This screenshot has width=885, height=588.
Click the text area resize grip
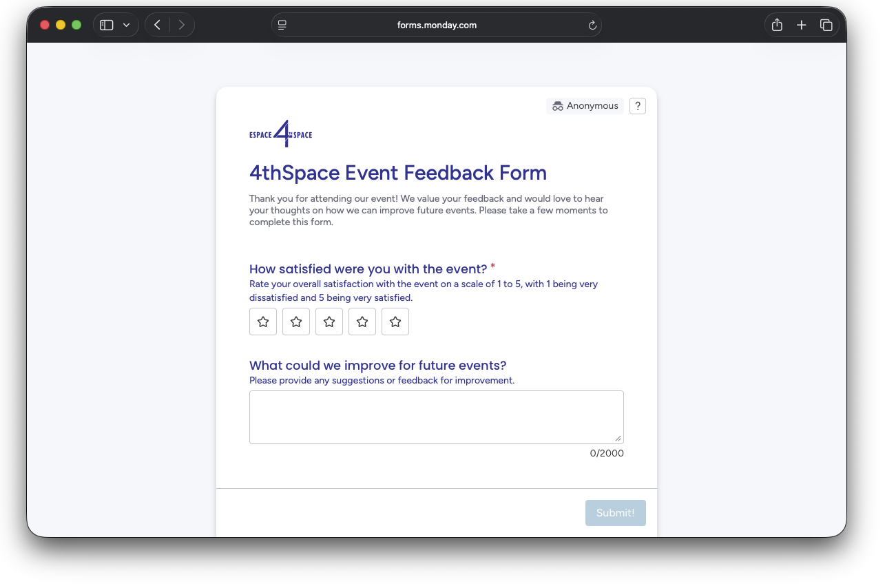[618, 438]
